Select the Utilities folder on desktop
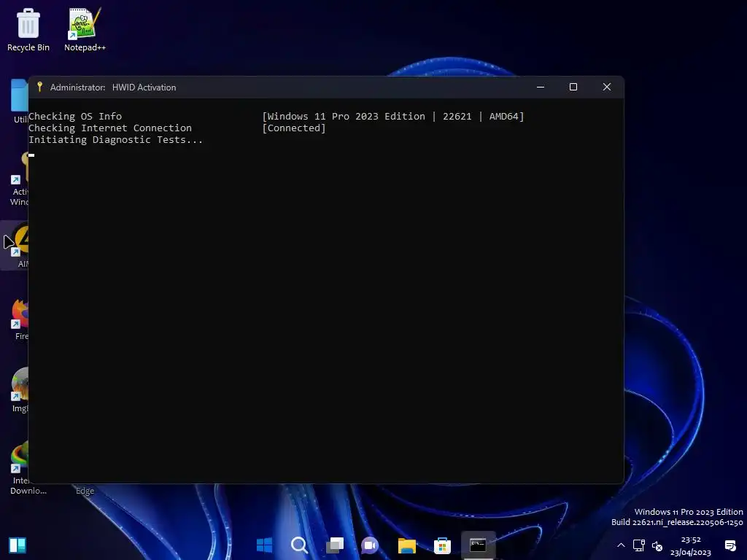The height and width of the screenshot is (560, 747). 20,101
